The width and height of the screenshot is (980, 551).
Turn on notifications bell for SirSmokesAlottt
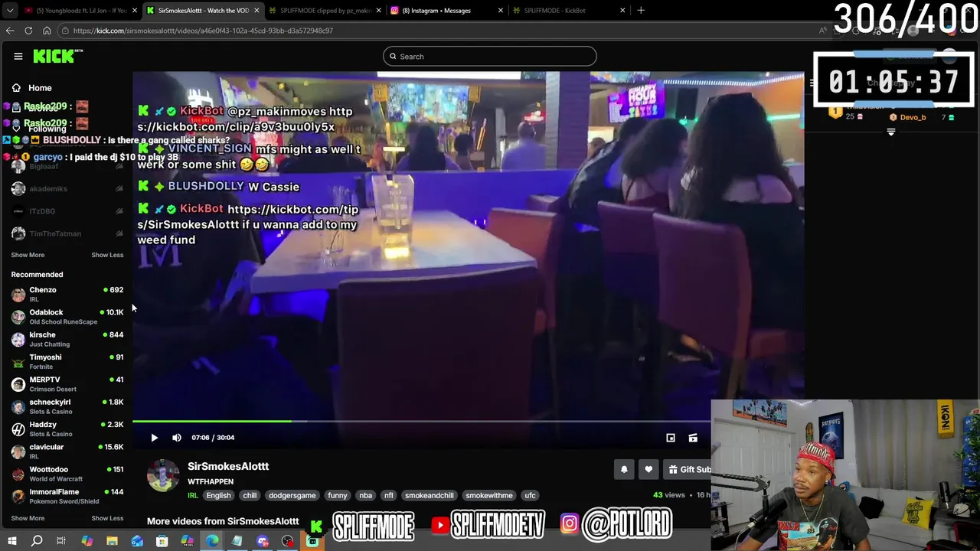[x=624, y=470]
